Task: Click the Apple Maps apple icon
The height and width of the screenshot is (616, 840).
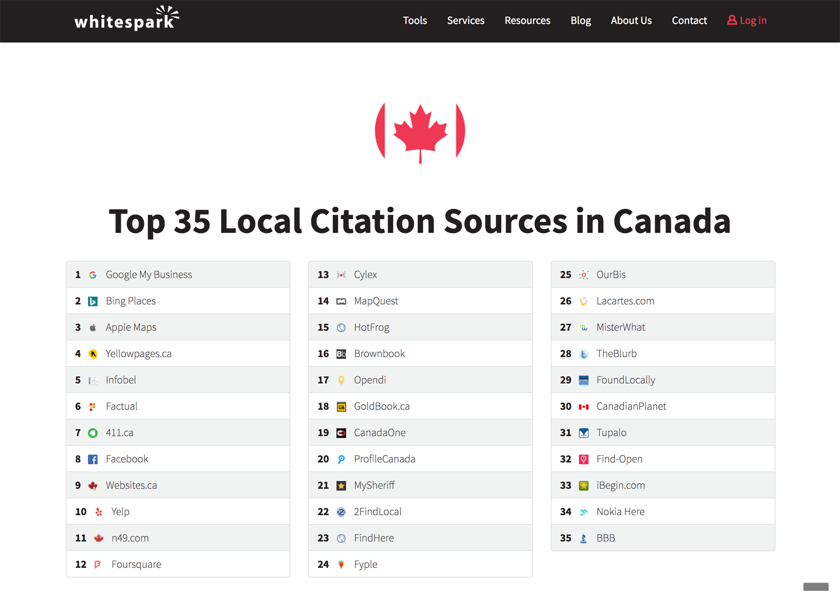Action: [93, 328]
